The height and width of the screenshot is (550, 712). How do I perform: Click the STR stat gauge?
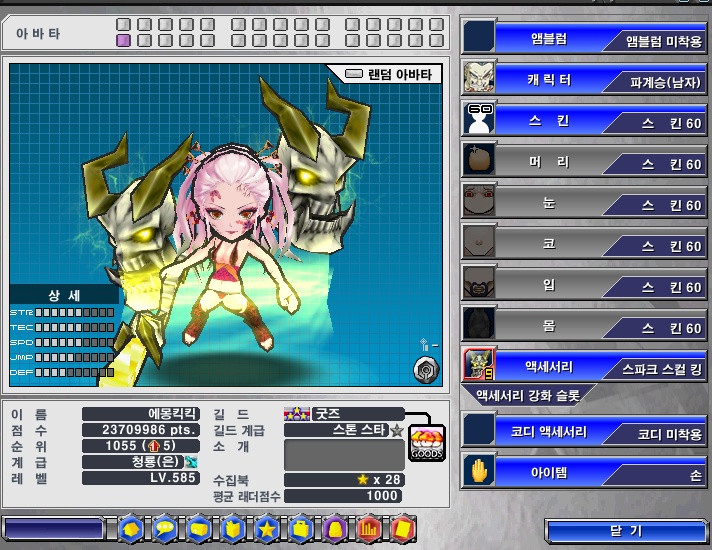[x=74, y=312]
